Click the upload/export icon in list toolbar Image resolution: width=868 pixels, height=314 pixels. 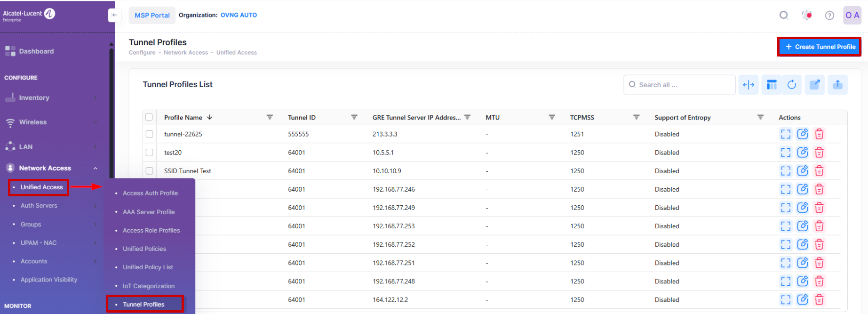837,85
